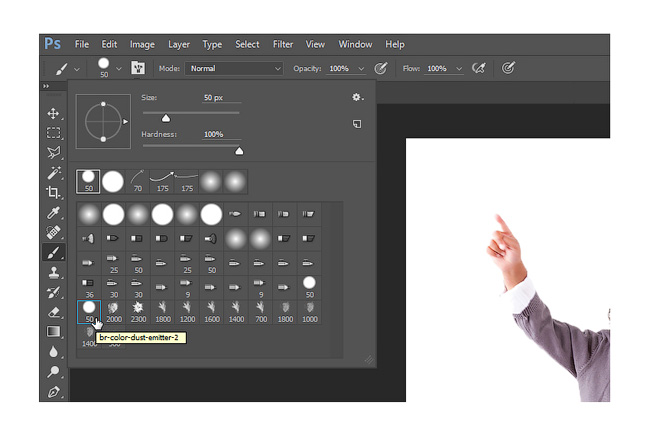The height and width of the screenshot is (438, 650).
Task: Select brush preset labeled 700
Action: coord(261,312)
